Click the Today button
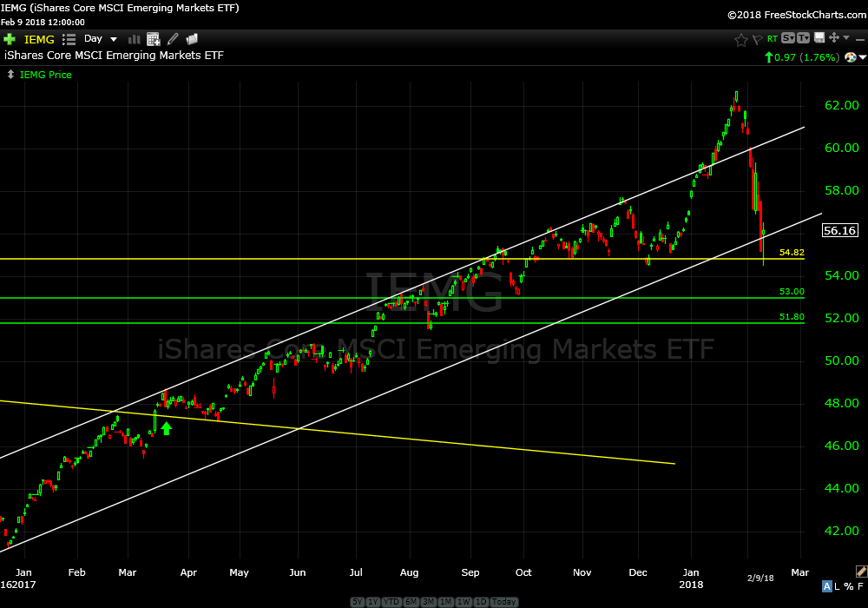This screenshot has height=608, width=868. click(504, 602)
